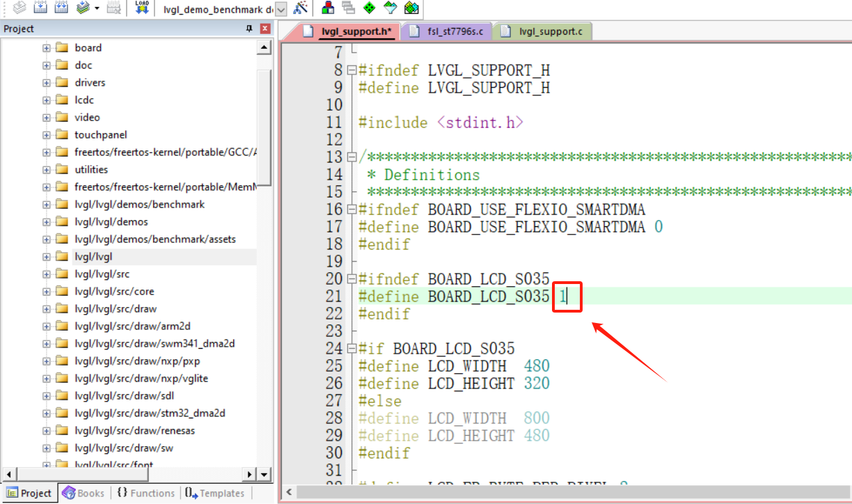The width and height of the screenshot is (852, 504).
Task: Select the lvgl/lvgl/src tree item
Action: coord(102,274)
